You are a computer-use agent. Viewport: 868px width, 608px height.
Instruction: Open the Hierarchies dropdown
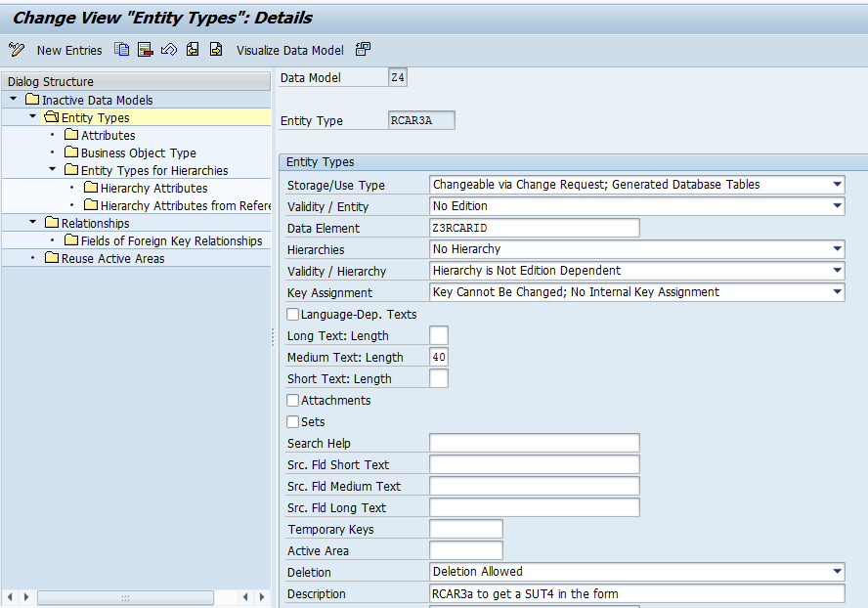coord(838,249)
